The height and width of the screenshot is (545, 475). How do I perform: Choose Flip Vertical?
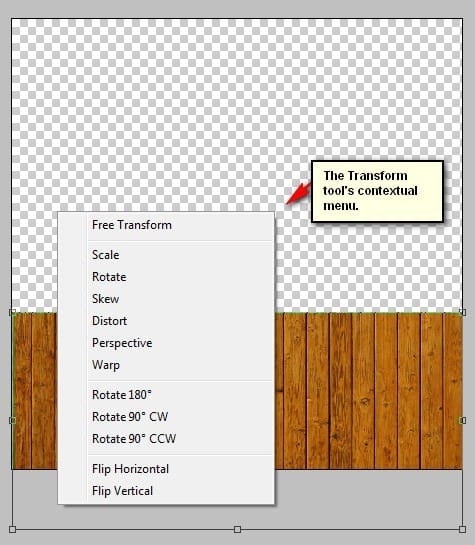[x=166, y=491]
